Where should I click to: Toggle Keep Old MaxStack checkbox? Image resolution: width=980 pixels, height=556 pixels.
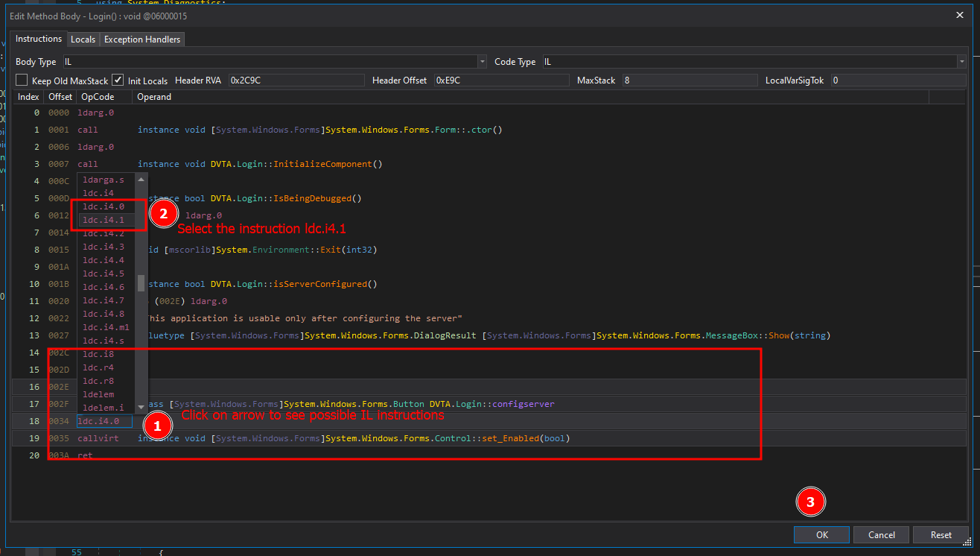click(x=22, y=80)
